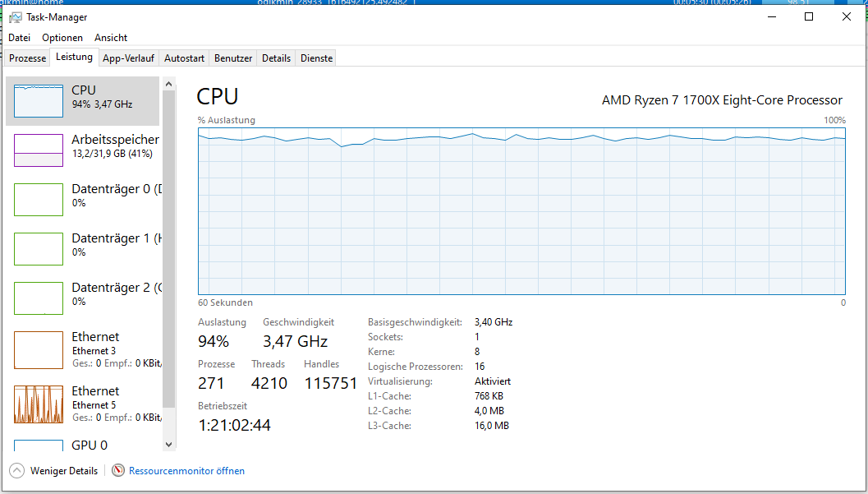This screenshot has height=494, width=868.
Task: Open the Autostart tab
Action: pyautogui.click(x=184, y=58)
